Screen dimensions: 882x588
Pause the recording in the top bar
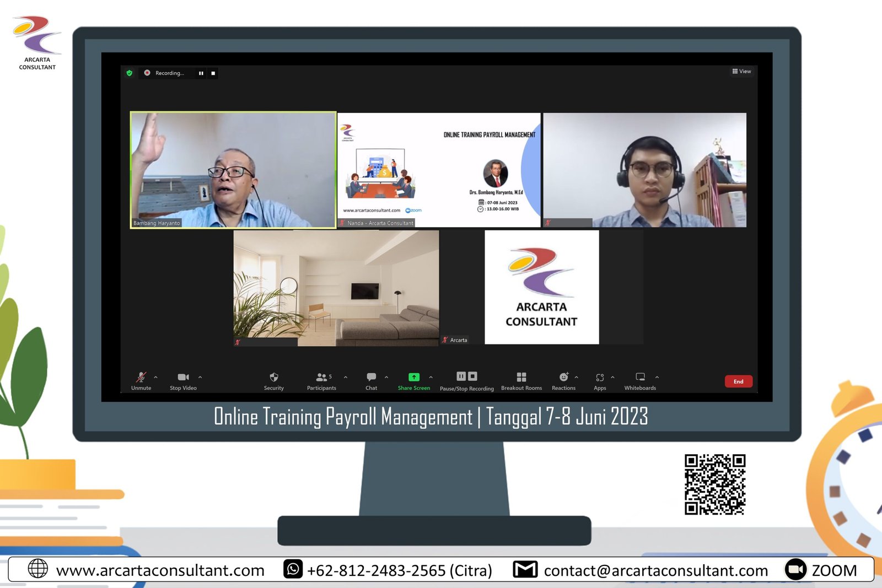[201, 73]
